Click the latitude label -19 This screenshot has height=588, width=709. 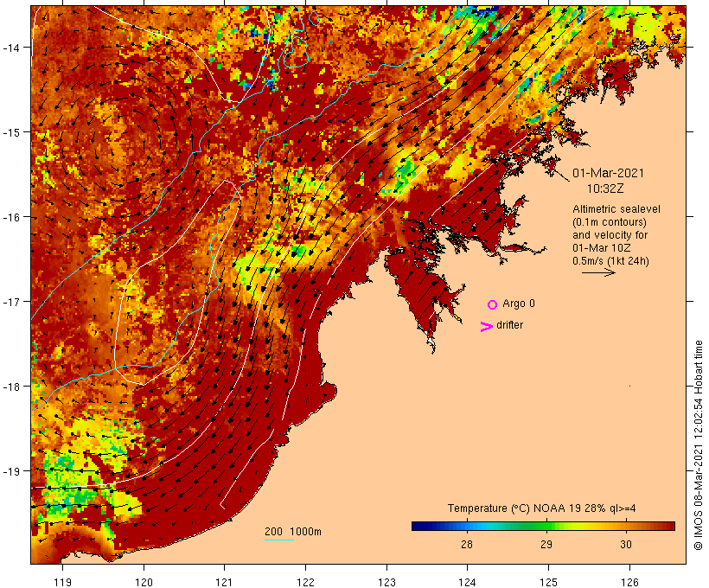pyautogui.click(x=11, y=471)
